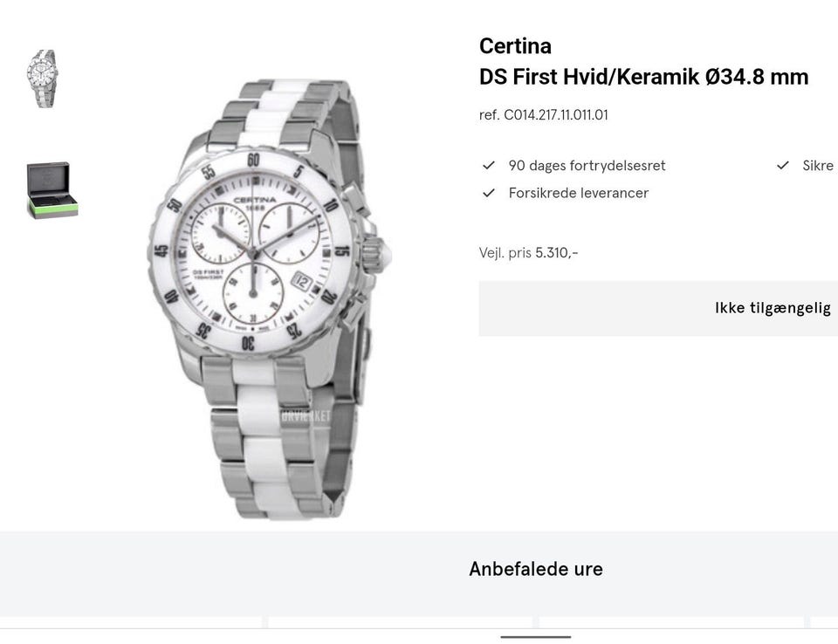Click the Anbefalede ure section heading
Screen dimensions: 838x644
tap(536, 569)
